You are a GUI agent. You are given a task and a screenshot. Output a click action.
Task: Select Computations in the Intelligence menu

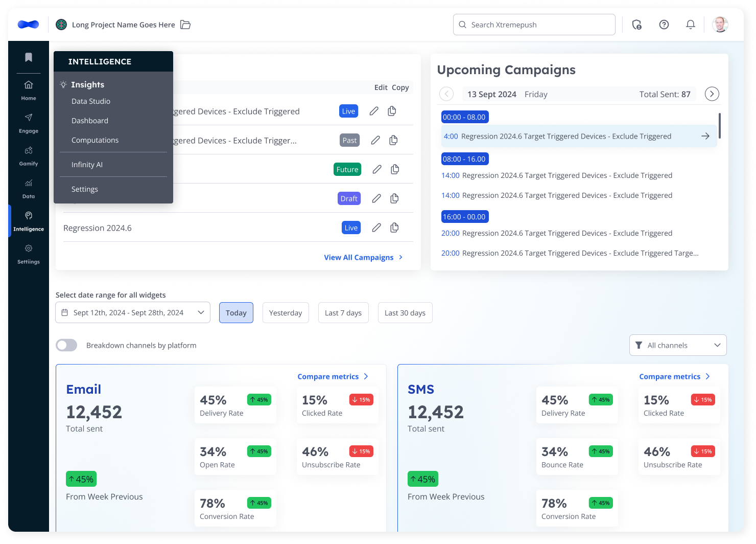95,140
